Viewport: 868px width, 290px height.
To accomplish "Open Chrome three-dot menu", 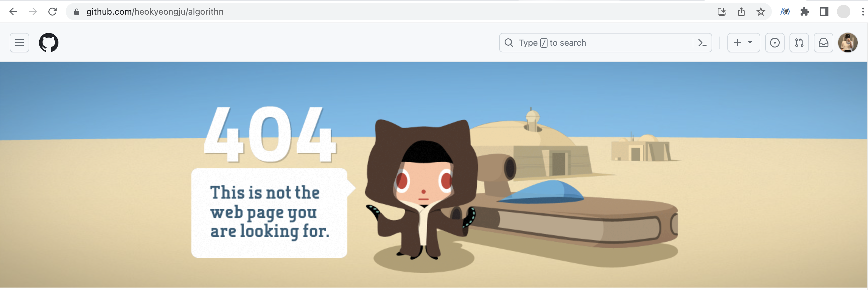I will [x=862, y=12].
